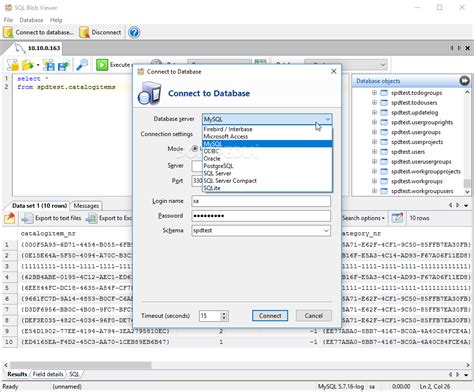
Task: Click the horizontal scrollbar of results grid
Action: click(x=81, y=365)
